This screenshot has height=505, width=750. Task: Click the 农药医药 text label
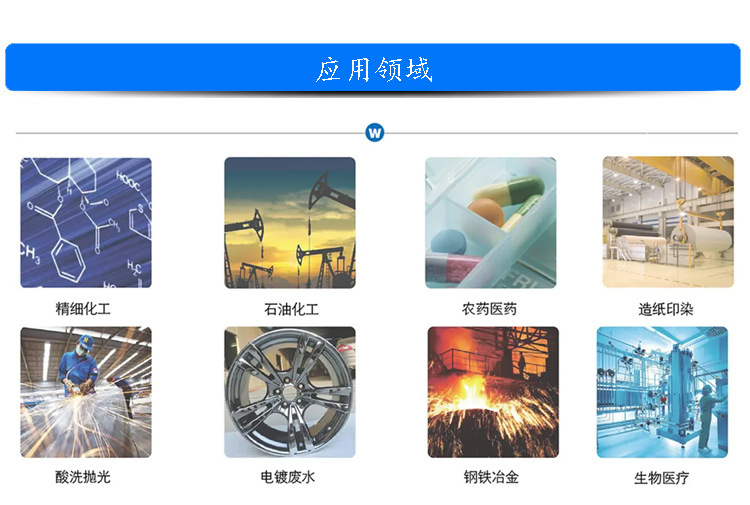tap(489, 309)
